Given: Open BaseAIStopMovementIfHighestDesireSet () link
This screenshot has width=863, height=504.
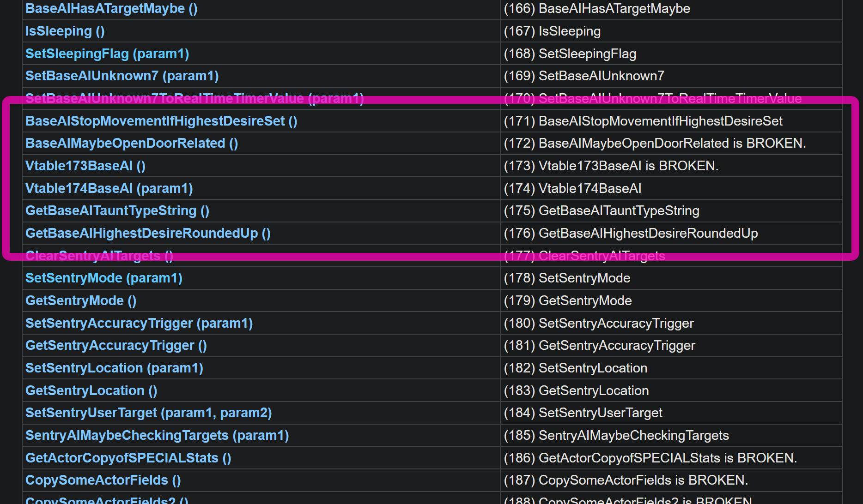Looking at the screenshot, I should [x=161, y=121].
